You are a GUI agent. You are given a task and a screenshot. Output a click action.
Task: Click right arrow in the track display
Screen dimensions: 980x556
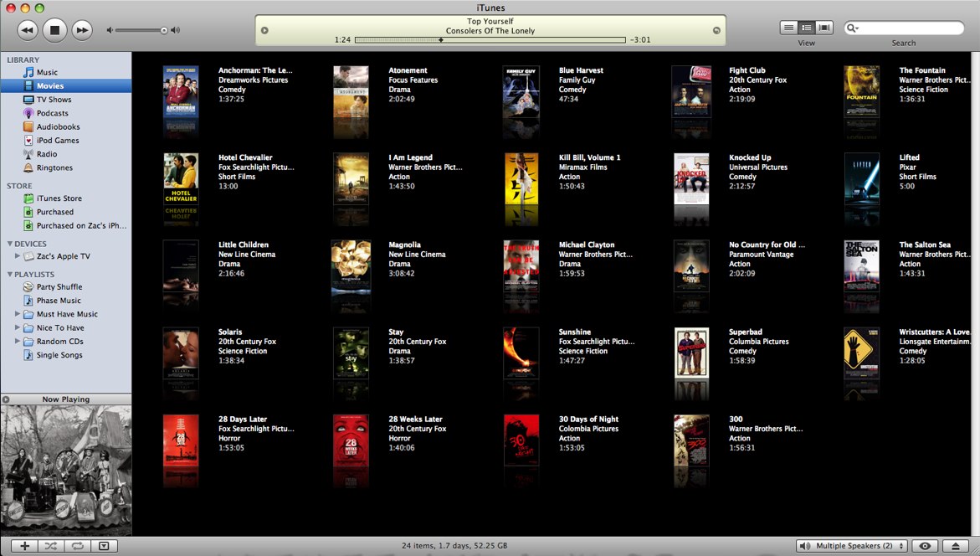pyautogui.click(x=716, y=30)
